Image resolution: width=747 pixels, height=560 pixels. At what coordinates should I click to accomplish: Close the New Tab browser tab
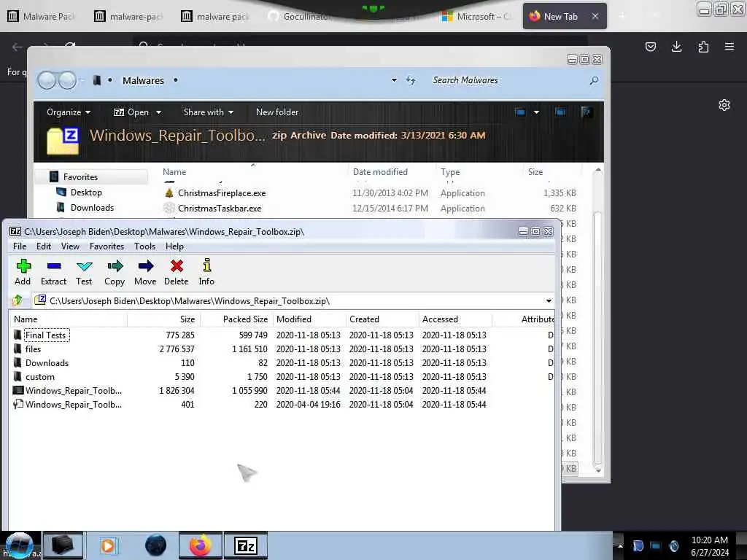tap(595, 16)
